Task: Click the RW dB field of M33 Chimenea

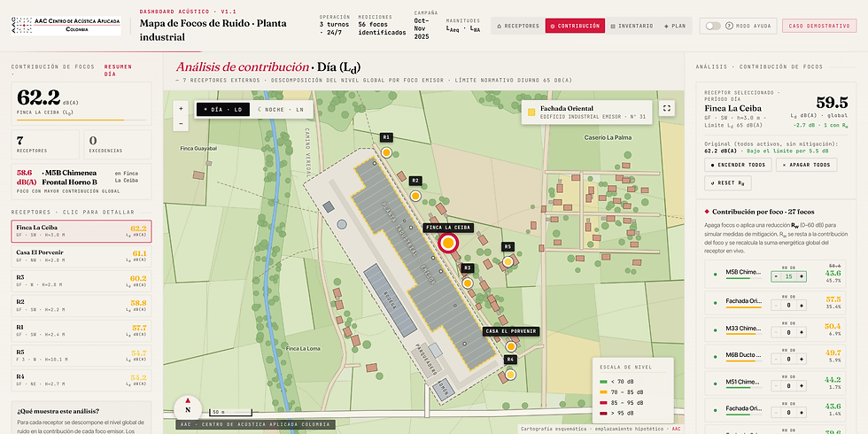Action: pyautogui.click(x=788, y=332)
